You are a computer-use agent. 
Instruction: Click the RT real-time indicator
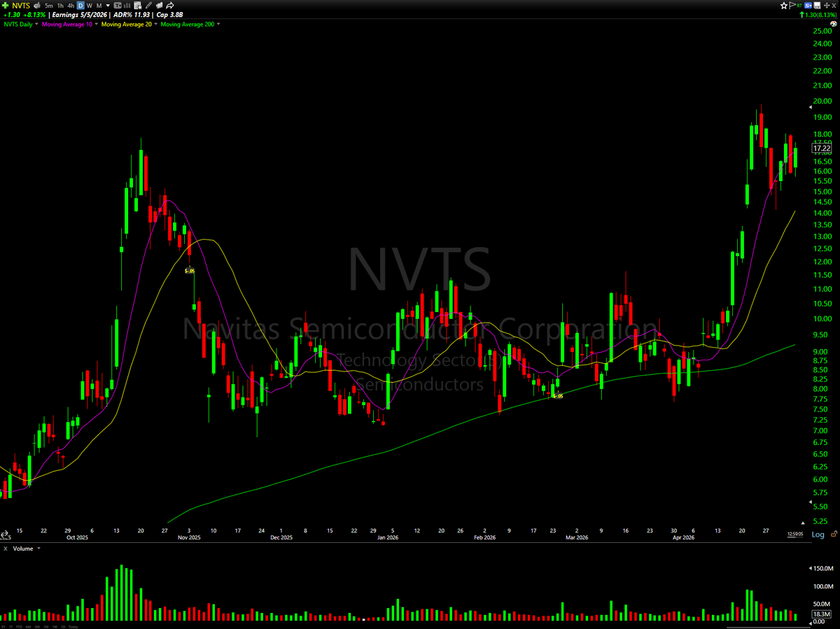[x=799, y=6]
